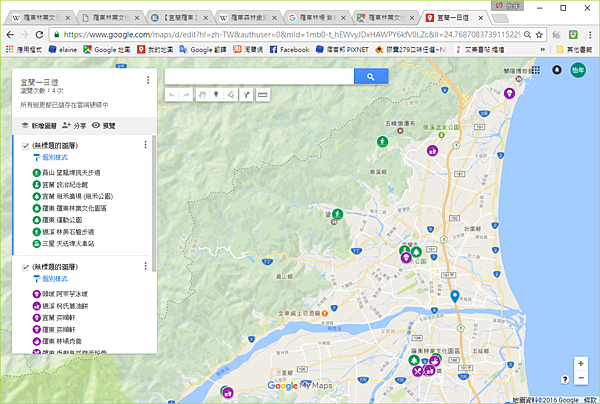Go back with Chrome back arrow
The image size is (600, 404).
(x=10, y=34)
